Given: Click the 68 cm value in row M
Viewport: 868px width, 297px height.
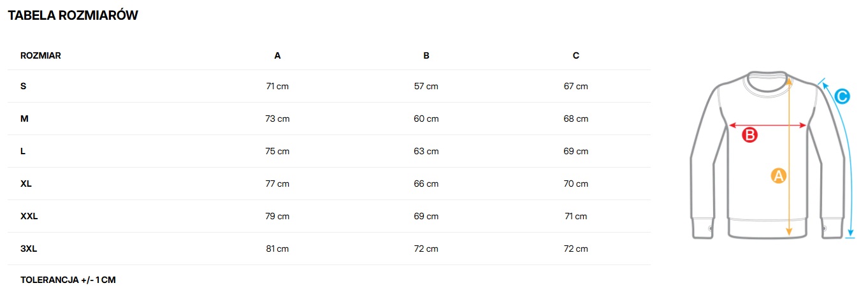Looking at the screenshot, I should click(576, 119).
